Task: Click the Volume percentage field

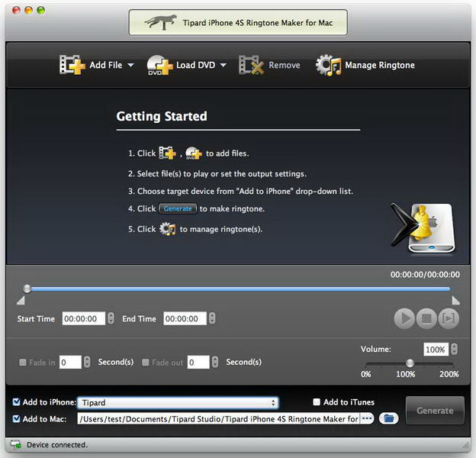Action: (x=436, y=350)
